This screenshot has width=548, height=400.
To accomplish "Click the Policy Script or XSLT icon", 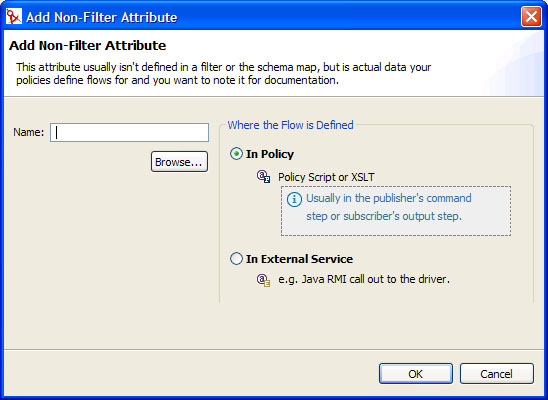I will pos(264,177).
